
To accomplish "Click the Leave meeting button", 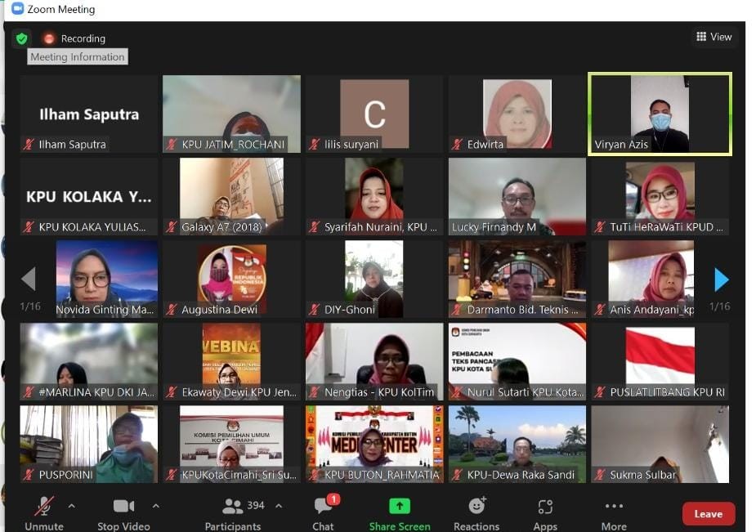I will coord(708,514).
